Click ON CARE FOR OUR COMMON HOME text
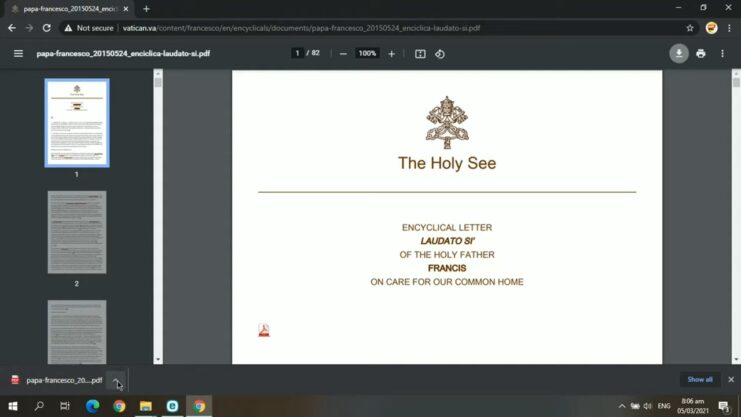 447,282
